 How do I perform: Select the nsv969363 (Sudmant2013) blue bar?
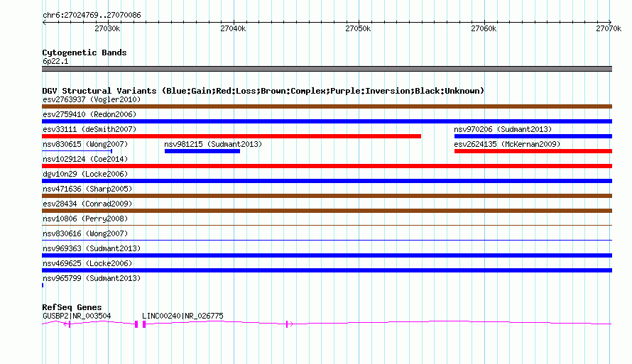(x=327, y=255)
